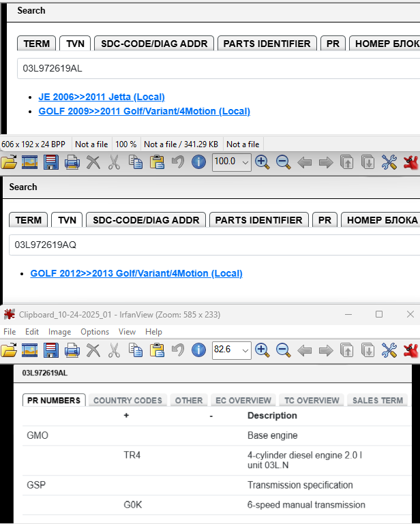The height and width of the screenshot is (524, 420).
Task: Open GOLF 2009>>2011 Golf/Variant/4Motion link
Action: point(144,111)
